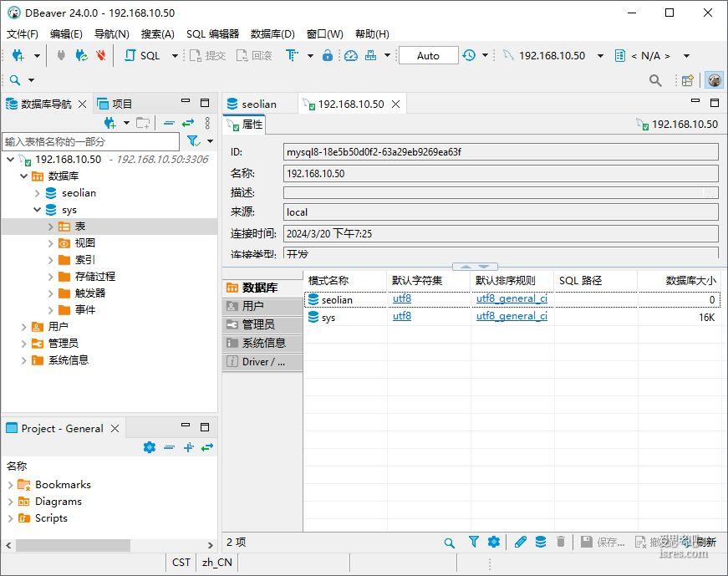Screen dimensions: 728x576
Task: Click the lock icon in toolbar
Action: click(x=328, y=56)
